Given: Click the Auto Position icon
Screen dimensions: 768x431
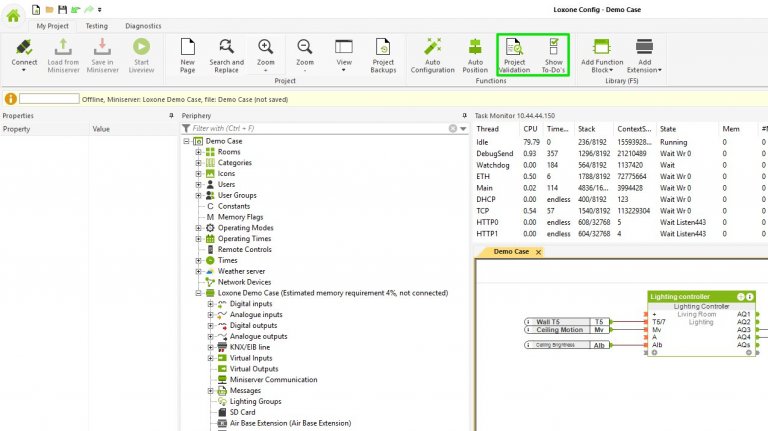Looking at the screenshot, I should tap(475, 47).
